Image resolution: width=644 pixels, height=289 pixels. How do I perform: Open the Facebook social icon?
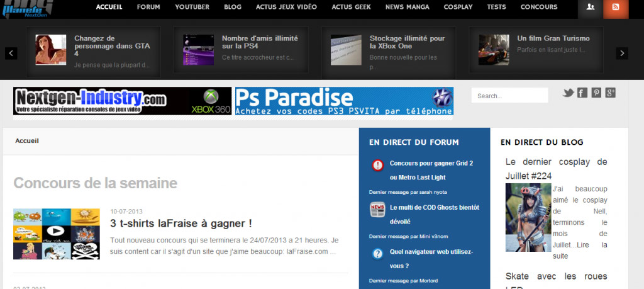click(x=582, y=93)
